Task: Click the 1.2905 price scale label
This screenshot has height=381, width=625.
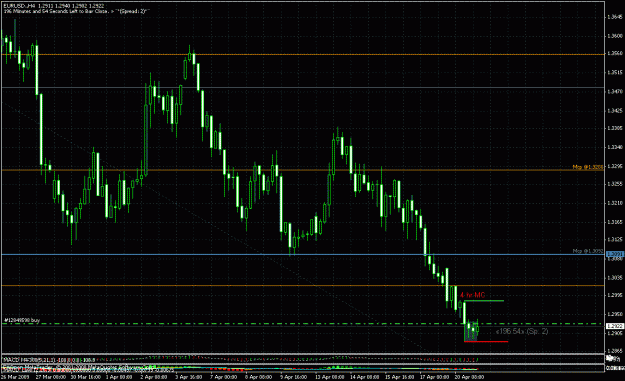Action: point(615,333)
